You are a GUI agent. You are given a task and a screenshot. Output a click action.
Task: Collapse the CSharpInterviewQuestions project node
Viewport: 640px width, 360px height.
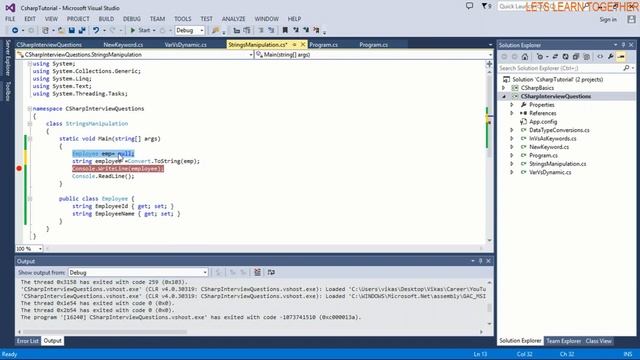click(504, 96)
